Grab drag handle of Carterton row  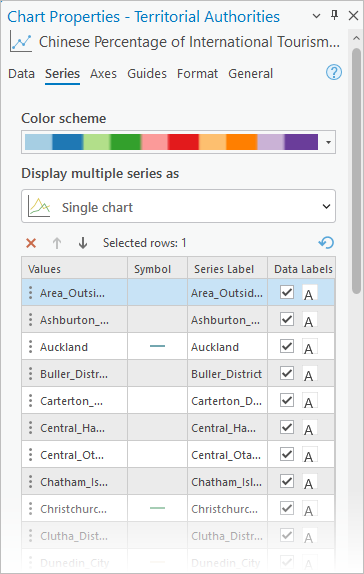(x=30, y=401)
